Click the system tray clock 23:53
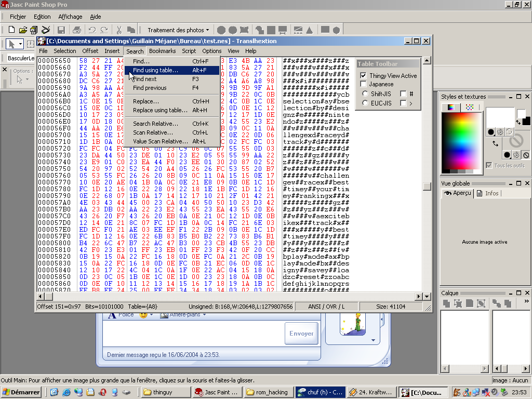Image resolution: width=532 pixels, height=399 pixels. pos(519,392)
